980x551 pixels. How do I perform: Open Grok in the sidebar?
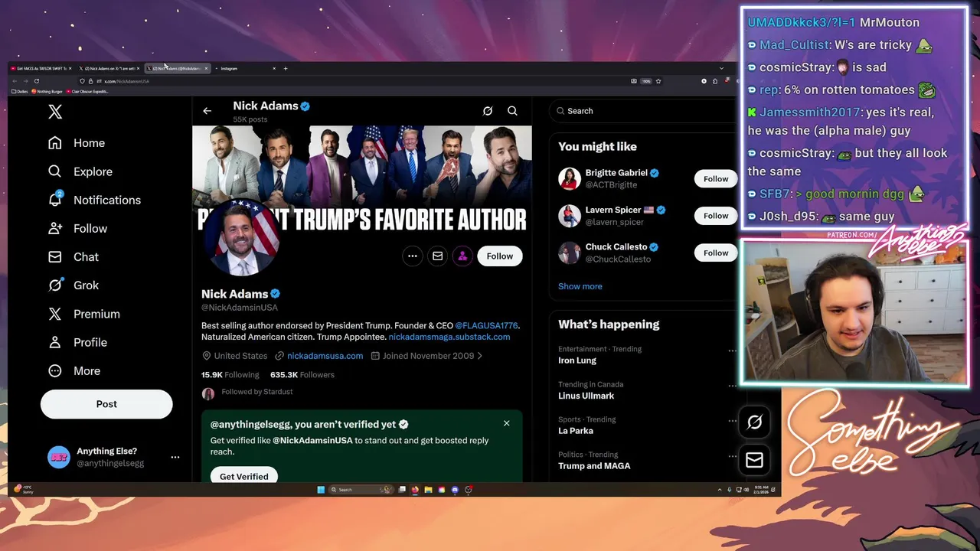tap(73, 285)
